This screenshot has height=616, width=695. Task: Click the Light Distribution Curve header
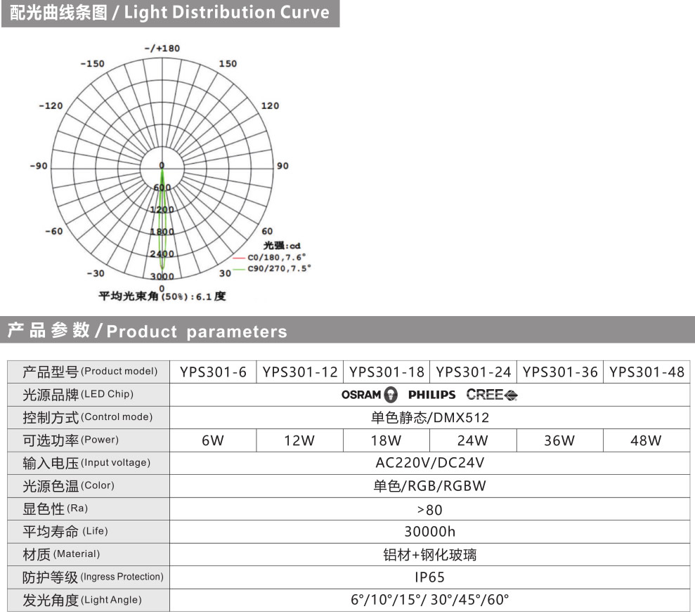point(170,13)
